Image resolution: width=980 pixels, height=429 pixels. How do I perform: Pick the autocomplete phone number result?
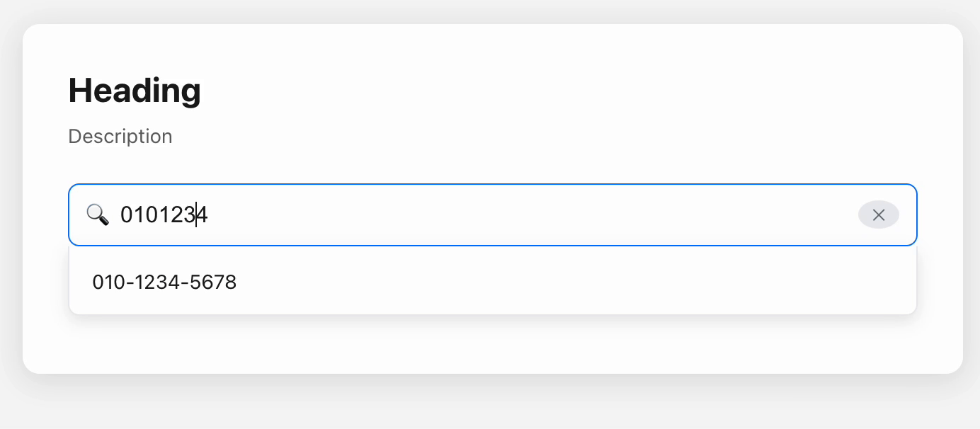point(164,282)
